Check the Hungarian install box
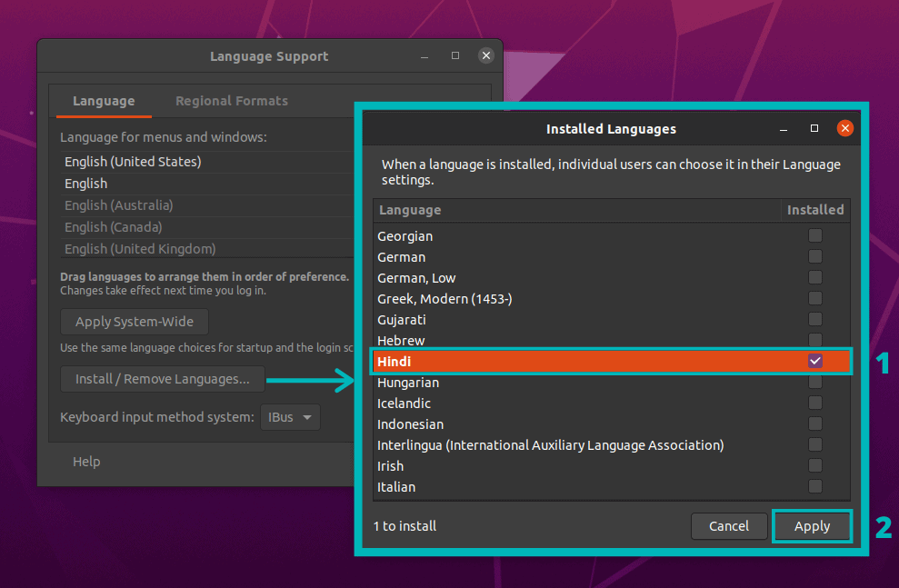This screenshot has height=588, width=899. tap(814, 382)
